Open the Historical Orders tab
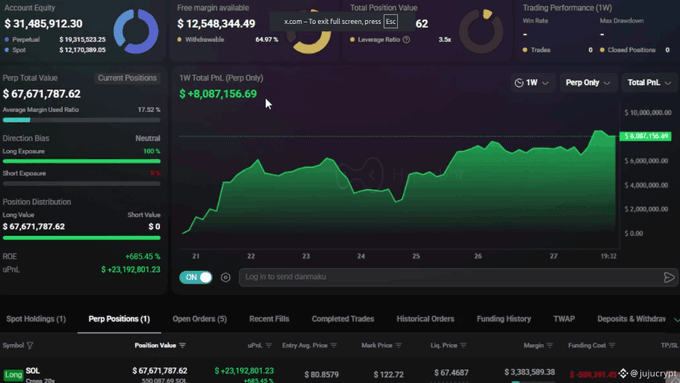680x383 pixels. point(425,319)
